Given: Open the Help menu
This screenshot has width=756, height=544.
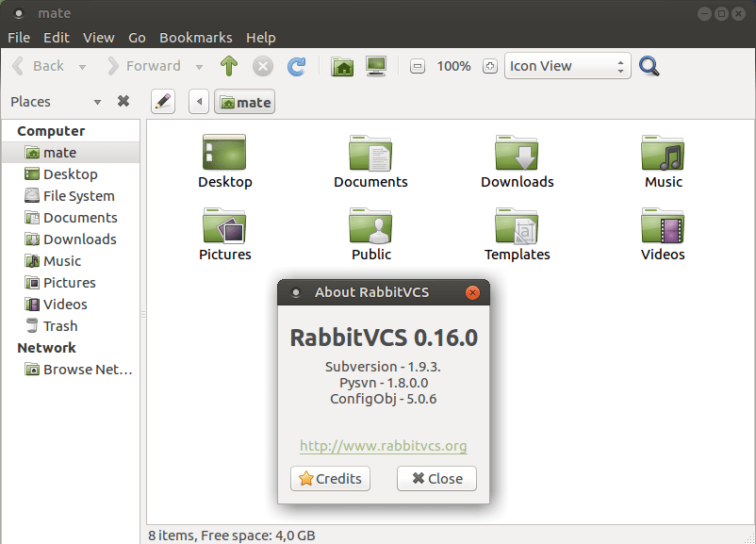Looking at the screenshot, I should (x=261, y=38).
